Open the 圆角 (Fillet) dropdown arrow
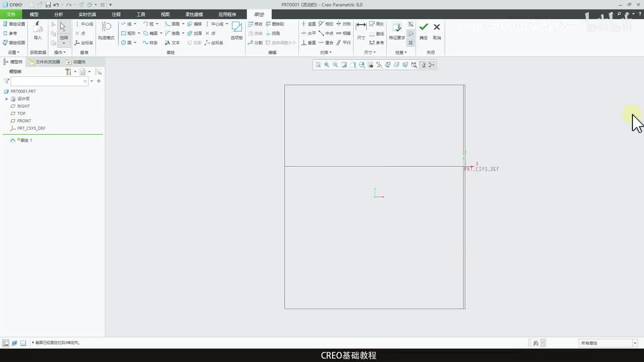 (x=183, y=24)
